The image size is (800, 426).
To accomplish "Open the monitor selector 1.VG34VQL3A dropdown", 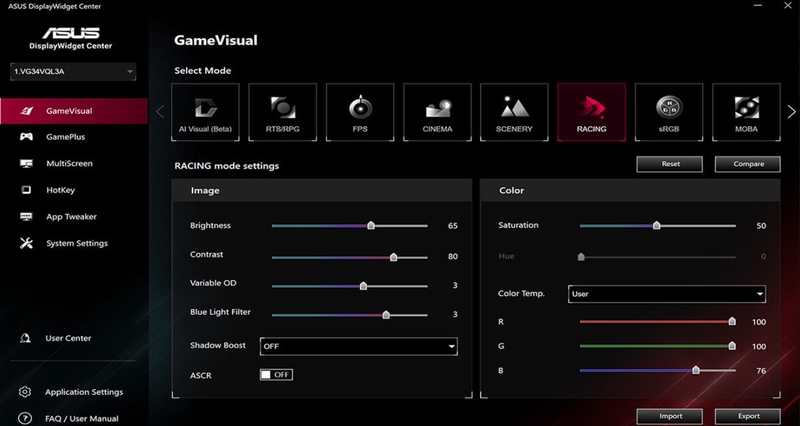I will click(73, 71).
